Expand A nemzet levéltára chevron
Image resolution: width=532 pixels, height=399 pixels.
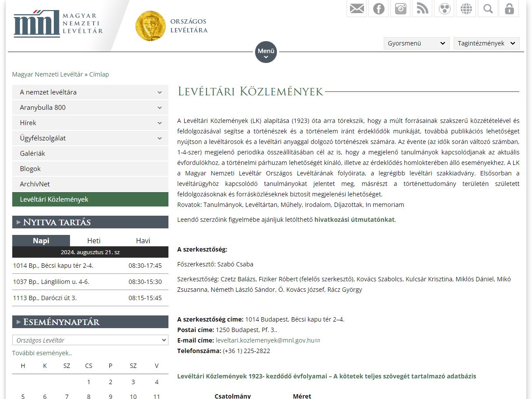click(160, 92)
